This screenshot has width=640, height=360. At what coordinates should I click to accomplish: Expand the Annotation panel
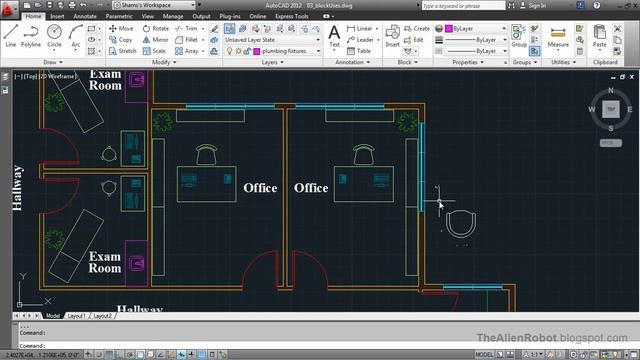(x=353, y=62)
